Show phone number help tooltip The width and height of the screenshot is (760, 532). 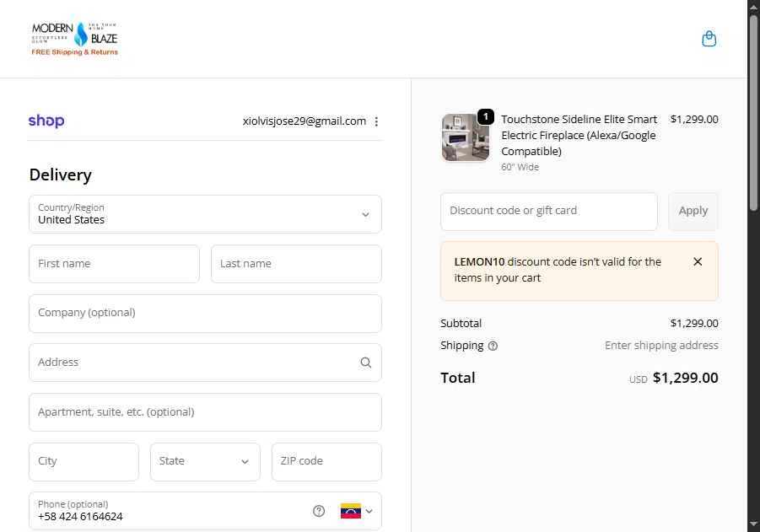319,511
